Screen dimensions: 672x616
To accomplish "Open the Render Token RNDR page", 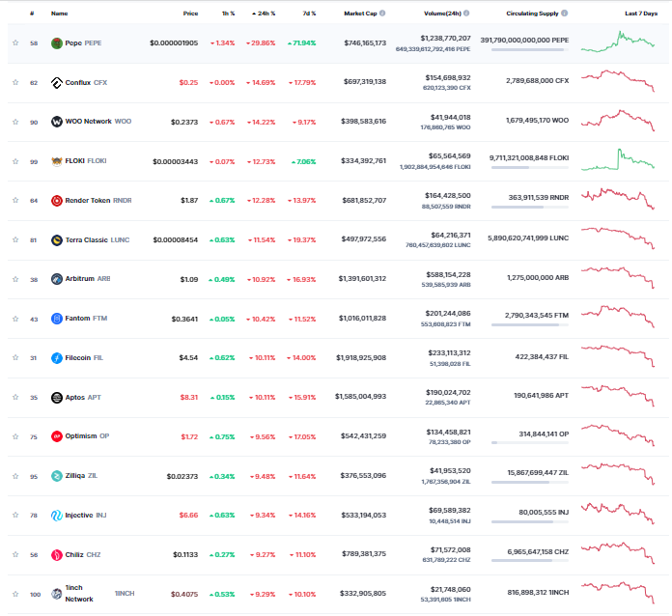I will pos(98,200).
